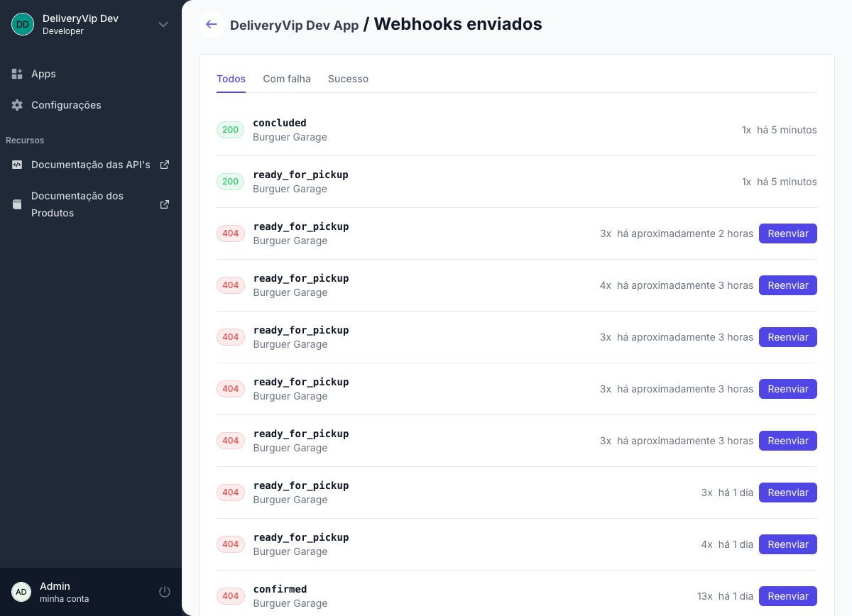The image size is (852, 616).
Task: Click Reenviar for 3x há 1 dia webhook
Action: pyautogui.click(x=788, y=493)
